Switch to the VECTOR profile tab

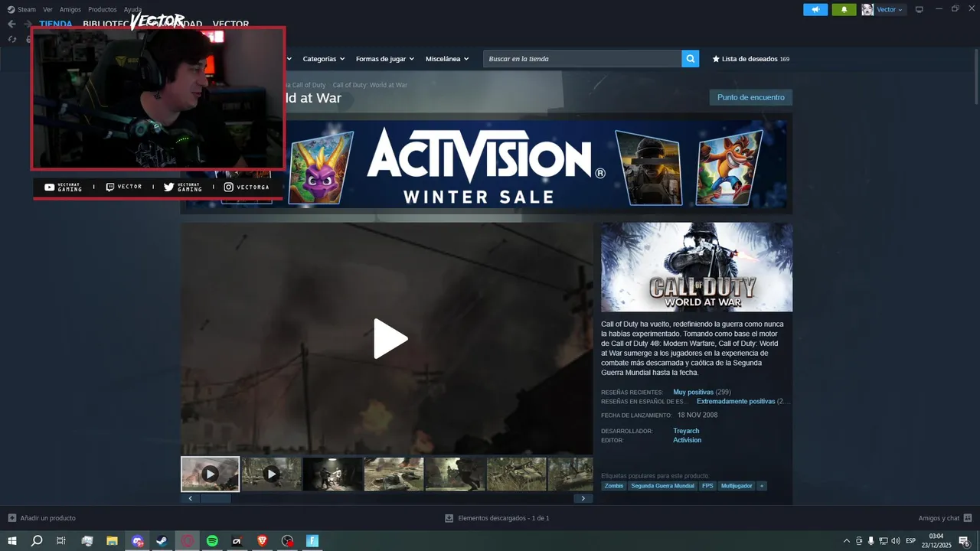coord(230,24)
